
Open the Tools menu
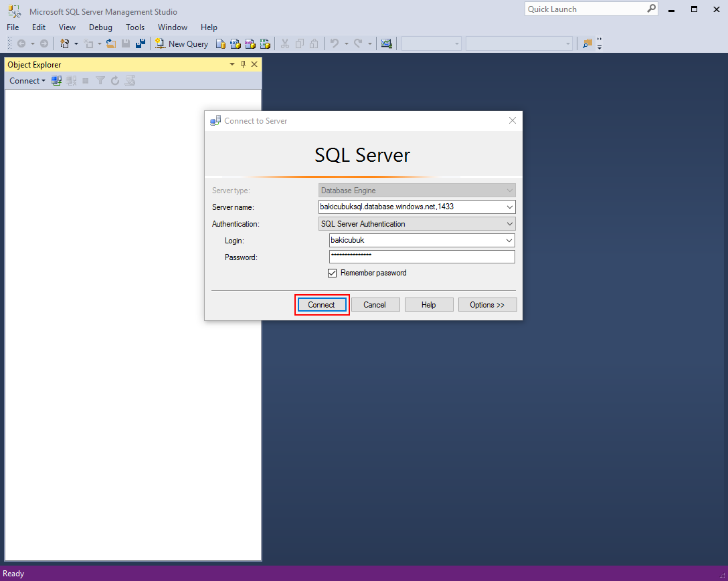pyautogui.click(x=135, y=27)
